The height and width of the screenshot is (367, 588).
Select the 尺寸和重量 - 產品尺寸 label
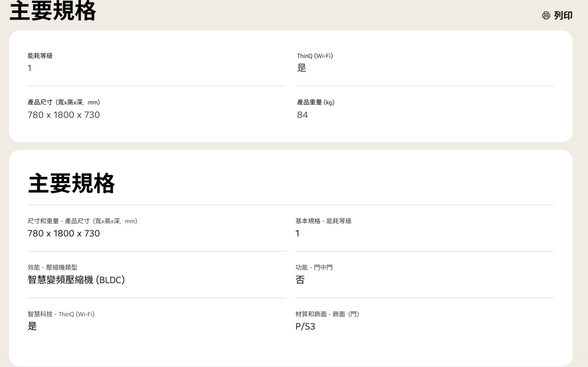[x=82, y=221]
